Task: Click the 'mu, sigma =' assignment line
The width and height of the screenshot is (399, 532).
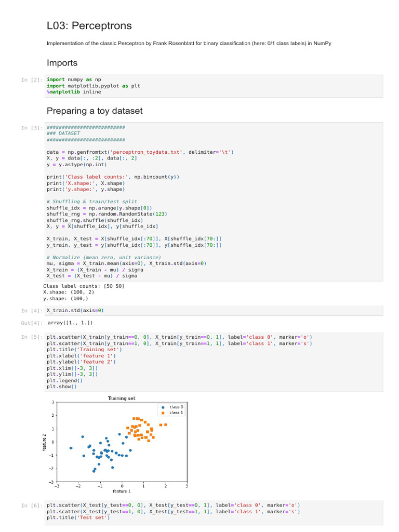Action: pyautogui.click(x=127, y=263)
